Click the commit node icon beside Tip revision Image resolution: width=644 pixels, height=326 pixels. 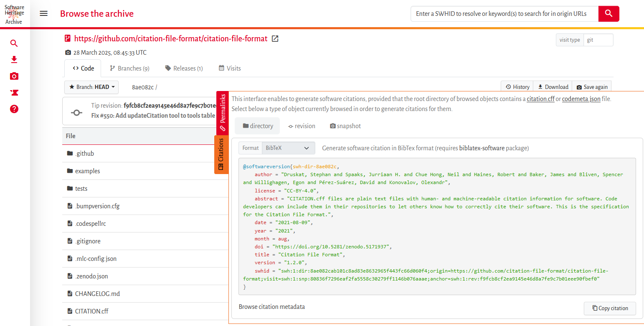coord(76,112)
